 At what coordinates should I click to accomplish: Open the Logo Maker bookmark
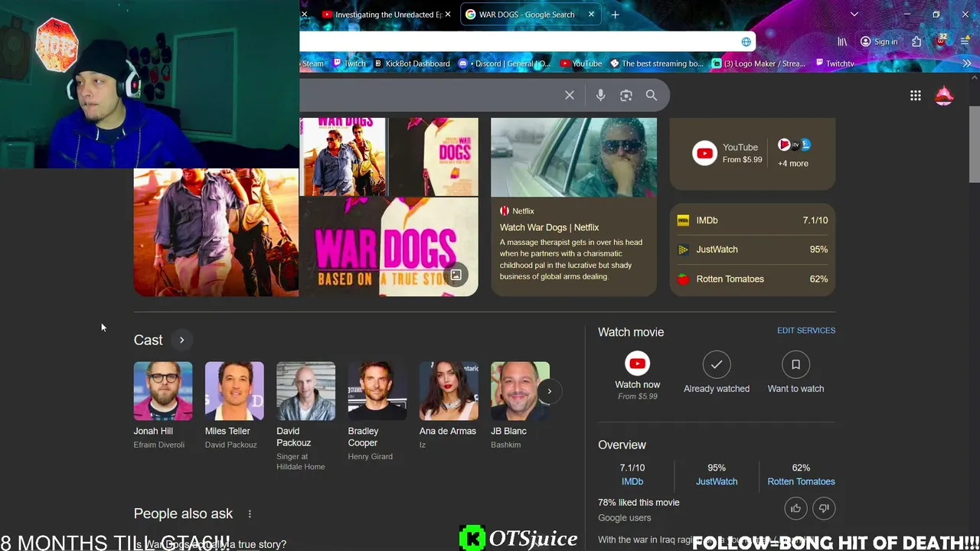point(759,64)
